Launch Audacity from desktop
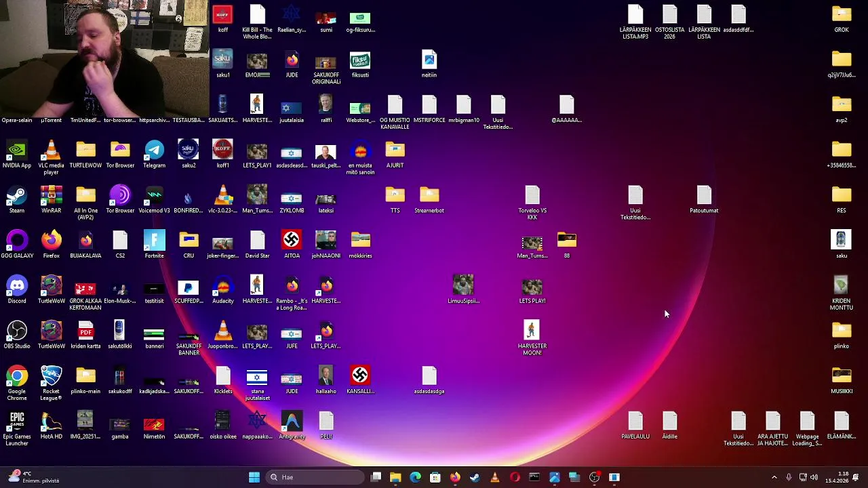The image size is (868, 488). click(x=222, y=290)
